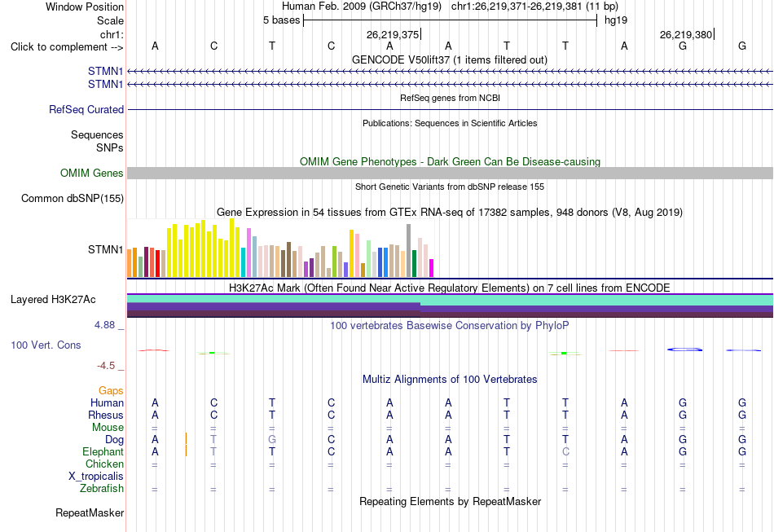Click the 26,219,380 coordinate marker
774x532 pixels.
(687, 34)
